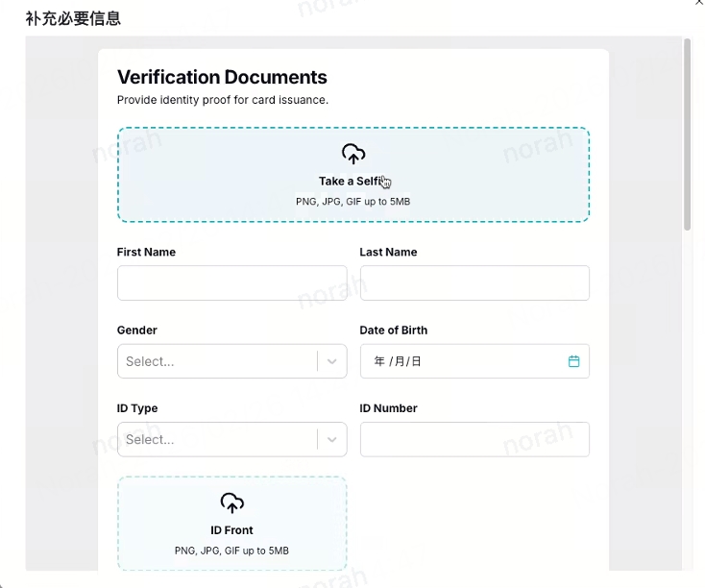Focus the Last Name input field

474,283
